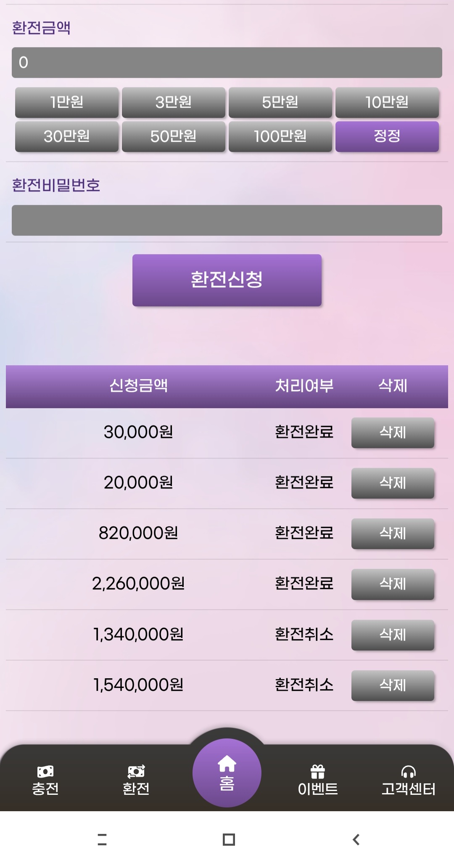Submit with the 환전신청 button
This screenshot has width=454, height=868.
point(227,280)
